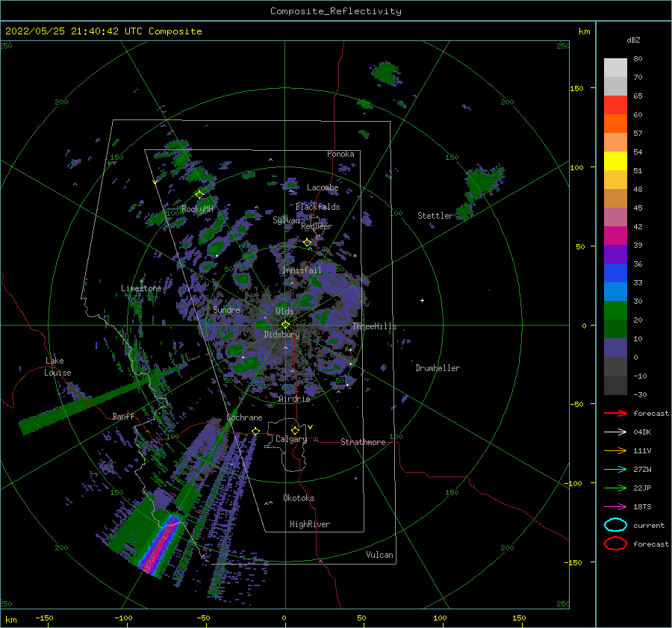The height and width of the screenshot is (628, 672).
Task: Click the Blackfalds city label
Action: point(317,207)
